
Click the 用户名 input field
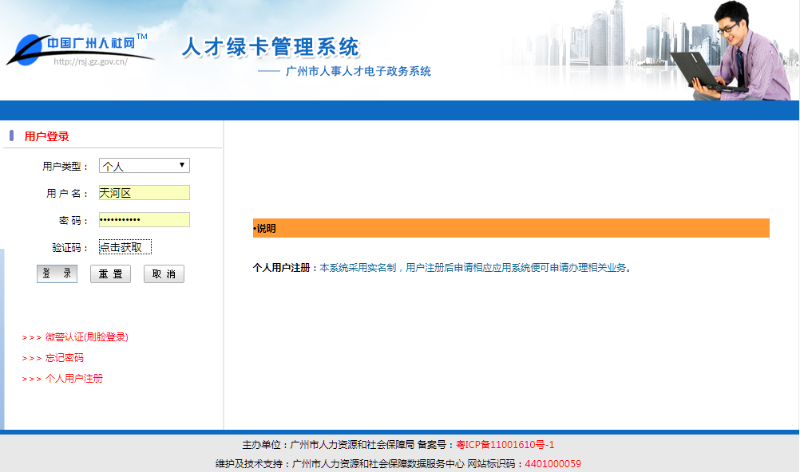click(144, 193)
